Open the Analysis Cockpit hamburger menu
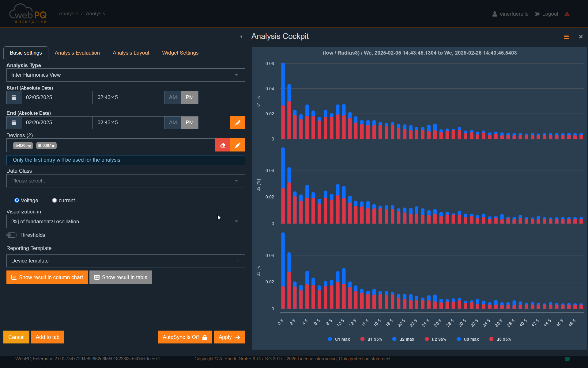Viewport: 588px width, 368px height. point(566,36)
